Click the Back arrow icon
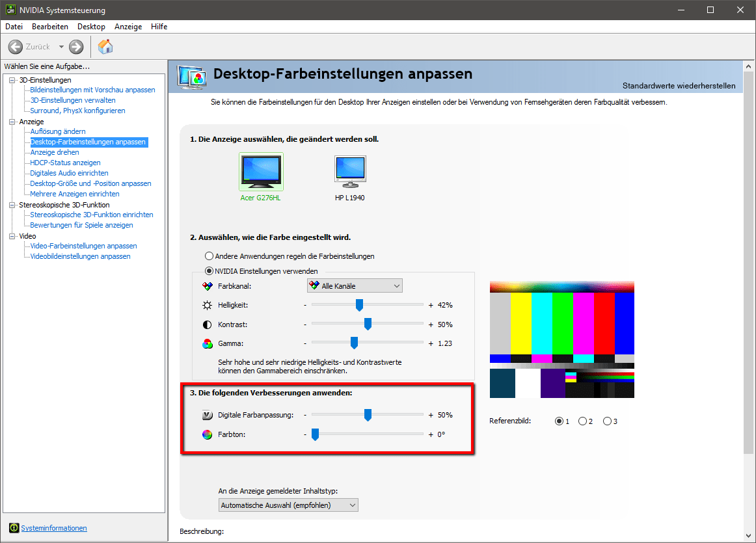The height and width of the screenshot is (543, 756). tap(16, 47)
